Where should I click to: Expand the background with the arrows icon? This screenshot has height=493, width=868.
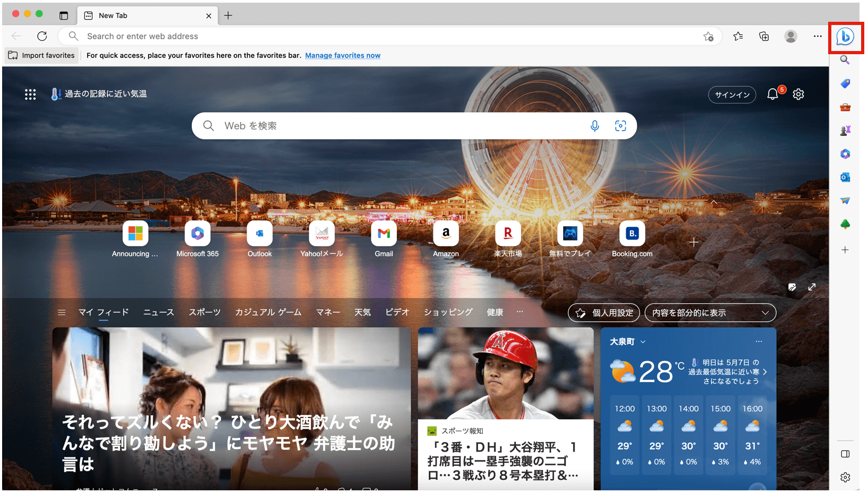pyautogui.click(x=812, y=287)
